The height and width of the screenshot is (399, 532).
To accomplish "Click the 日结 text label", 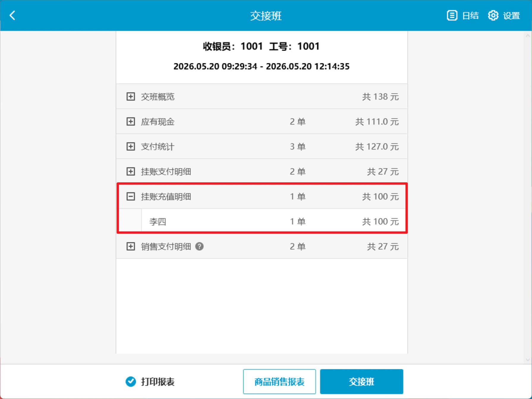I will click(x=470, y=15).
